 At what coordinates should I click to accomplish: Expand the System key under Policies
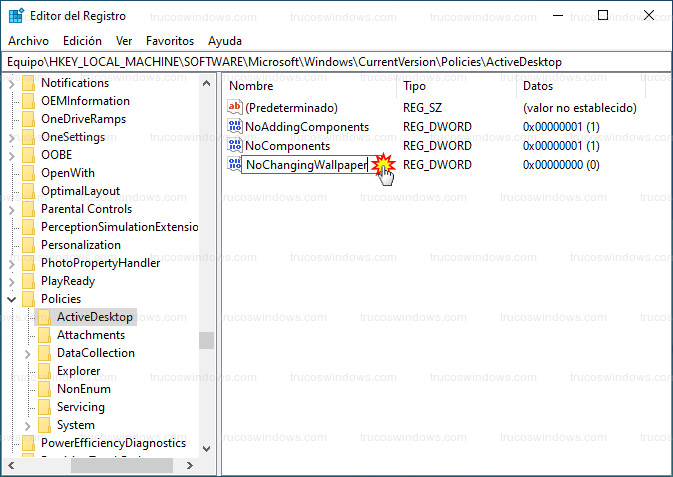(27, 425)
